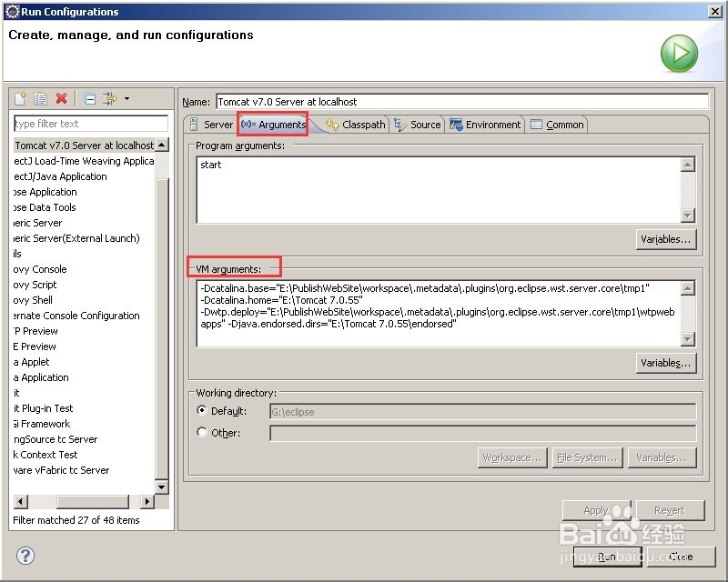Select the GSP Preview item
728x582 pixels.
(36, 331)
